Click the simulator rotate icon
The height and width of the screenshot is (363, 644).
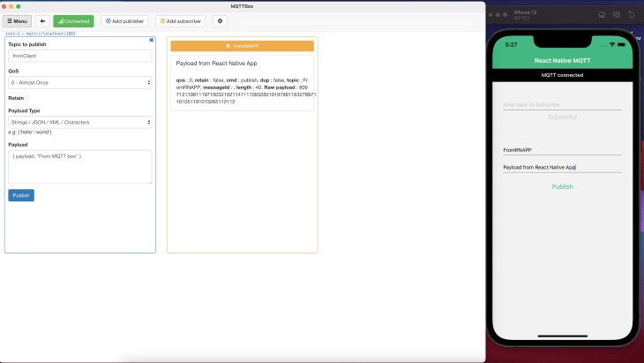point(631,14)
